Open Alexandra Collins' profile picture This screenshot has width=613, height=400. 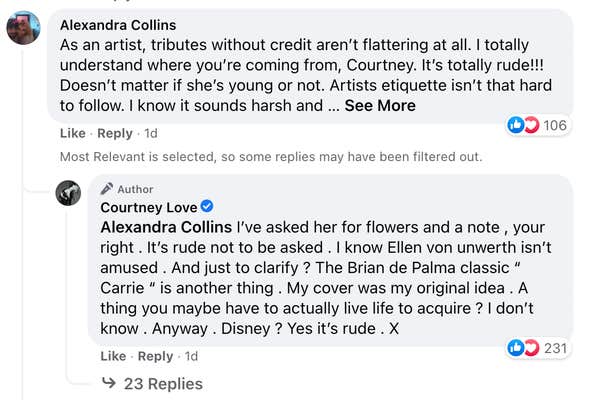pos(23,29)
